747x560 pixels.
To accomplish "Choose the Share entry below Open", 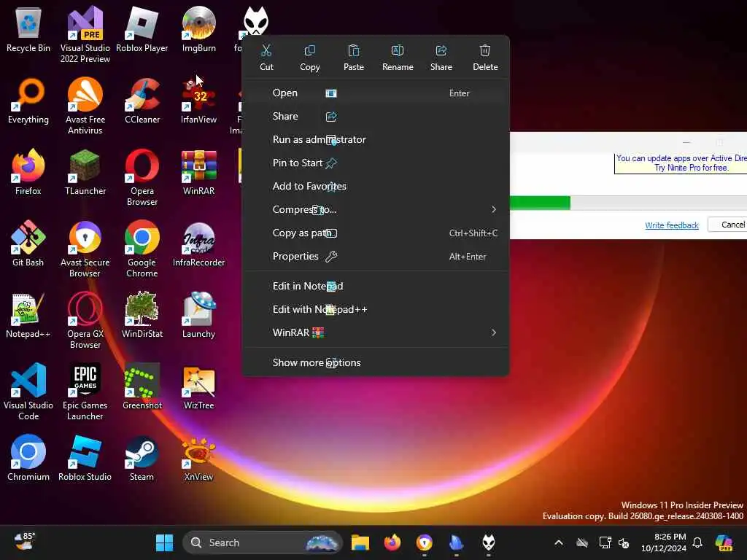I will coord(376,116).
